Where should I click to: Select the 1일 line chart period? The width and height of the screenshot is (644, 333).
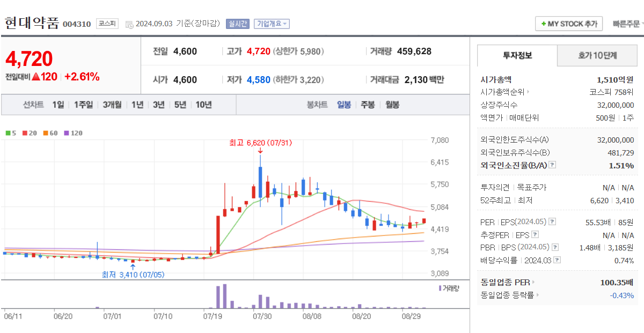pos(58,105)
